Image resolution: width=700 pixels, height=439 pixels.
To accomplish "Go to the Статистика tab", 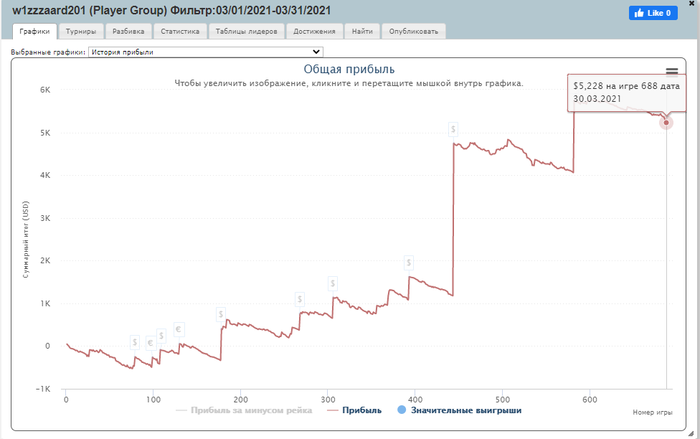I will (180, 31).
